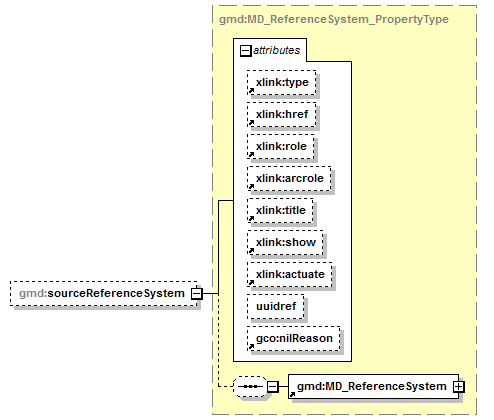The width and height of the screenshot is (494, 420).
Task: Collapse the sequence compositor node
Action: click(x=273, y=387)
